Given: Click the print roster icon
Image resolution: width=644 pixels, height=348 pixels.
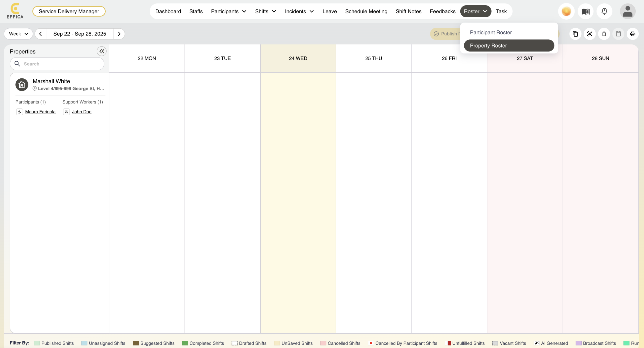Looking at the screenshot, I should click(x=632, y=34).
